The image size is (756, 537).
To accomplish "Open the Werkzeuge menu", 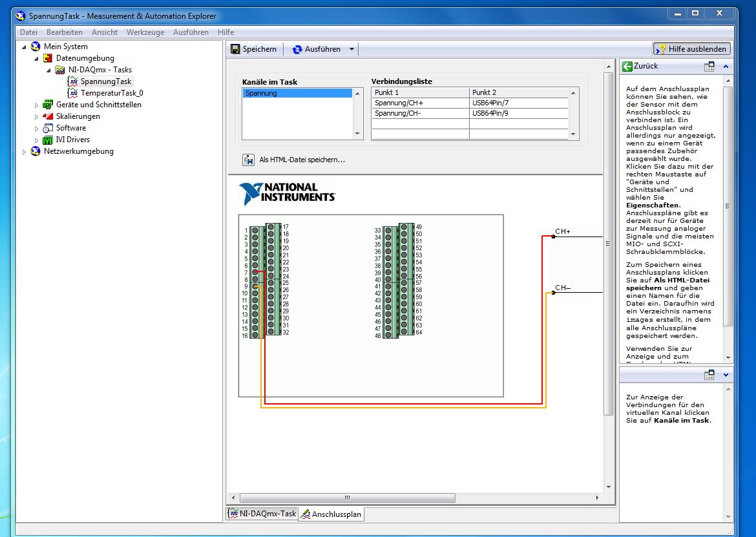I will click(145, 32).
